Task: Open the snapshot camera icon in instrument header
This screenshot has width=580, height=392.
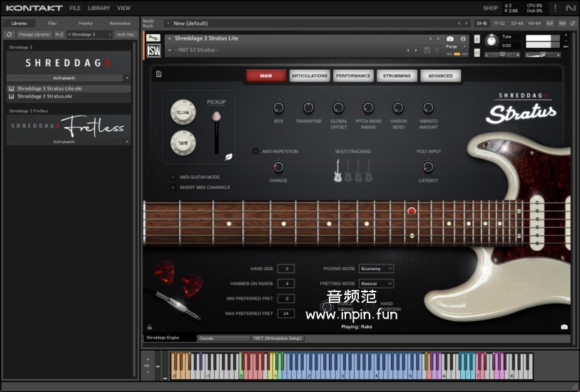Action: click(449, 38)
